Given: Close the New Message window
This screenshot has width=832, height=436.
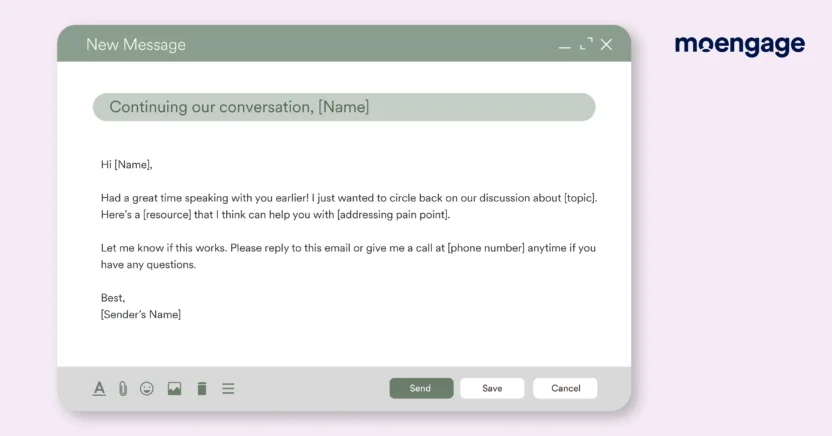Looking at the screenshot, I should click(606, 45).
